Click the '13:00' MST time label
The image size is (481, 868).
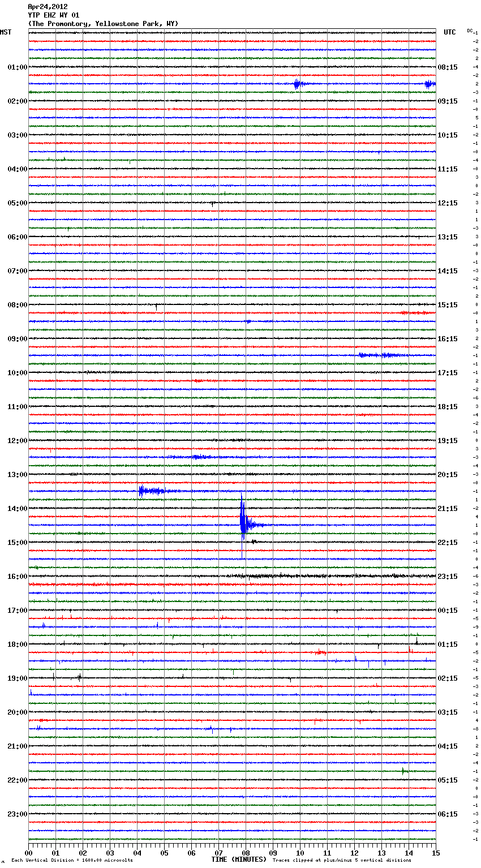coord(17,475)
